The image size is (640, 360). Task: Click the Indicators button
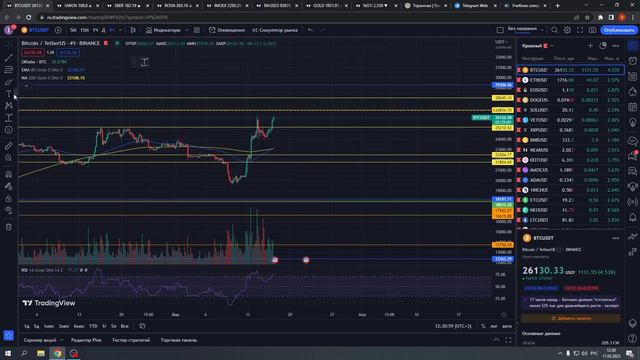[163, 30]
